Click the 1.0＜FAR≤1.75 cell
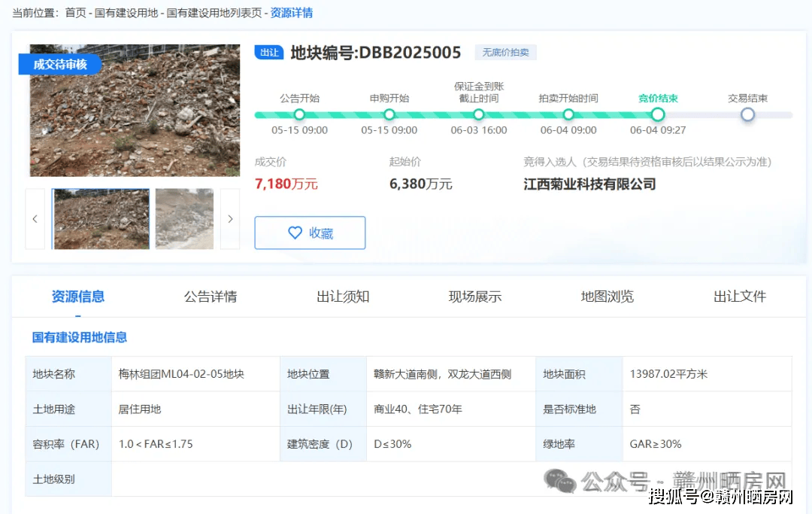This screenshot has width=812, height=514. click(x=195, y=444)
